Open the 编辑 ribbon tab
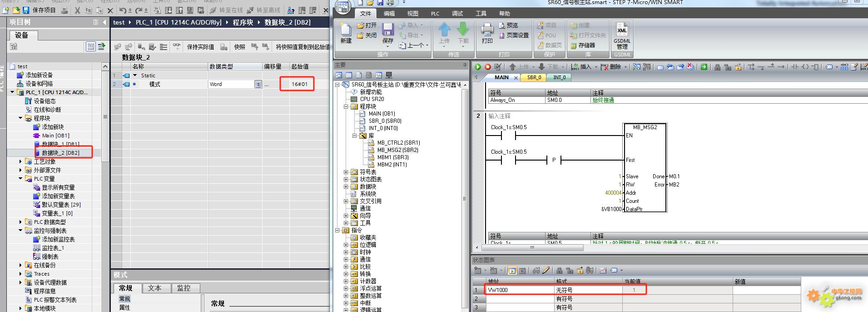Screen dimensions: 868x312 [389, 14]
